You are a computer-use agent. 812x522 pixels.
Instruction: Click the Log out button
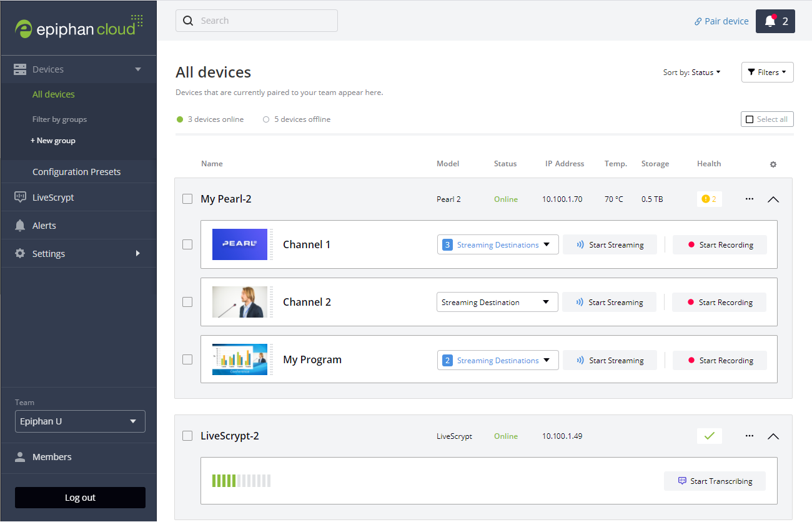[80, 498]
